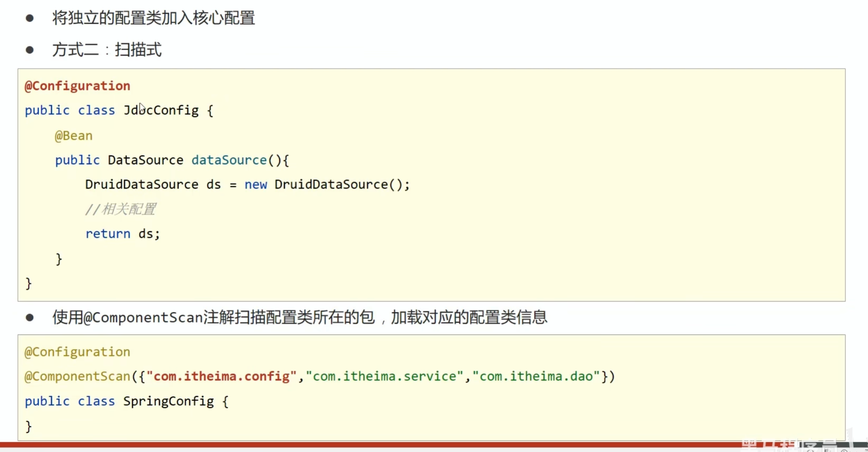
Task: Click the "com.itheima.dao" string
Action: 536,376
